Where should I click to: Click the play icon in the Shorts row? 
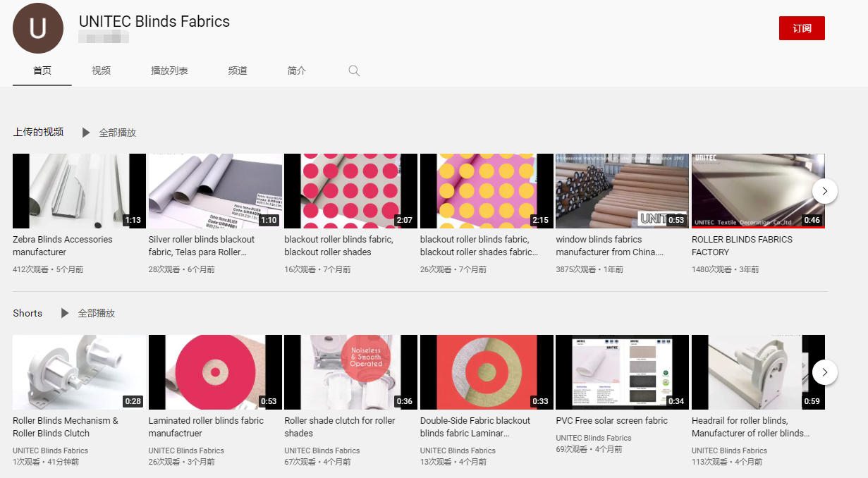[x=65, y=313]
